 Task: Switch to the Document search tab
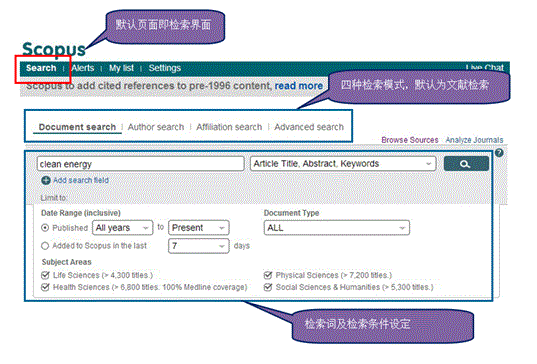(77, 127)
